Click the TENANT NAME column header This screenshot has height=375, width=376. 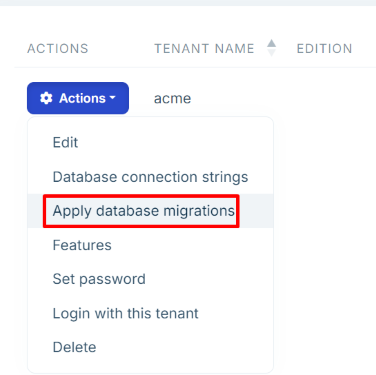pyautogui.click(x=204, y=49)
